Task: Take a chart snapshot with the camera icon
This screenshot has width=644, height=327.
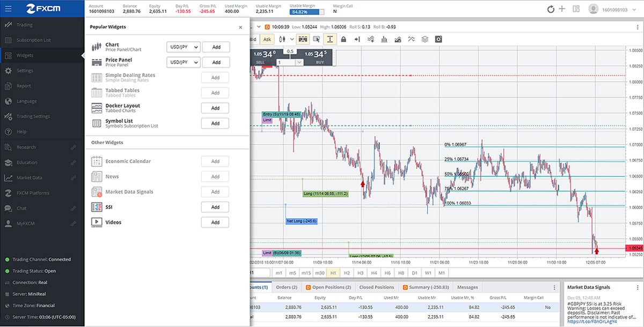Action: (438, 39)
